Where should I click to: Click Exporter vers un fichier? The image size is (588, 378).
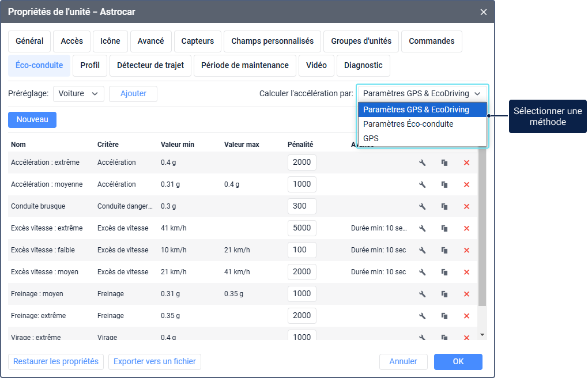pyautogui.click(x=154, y=362)
